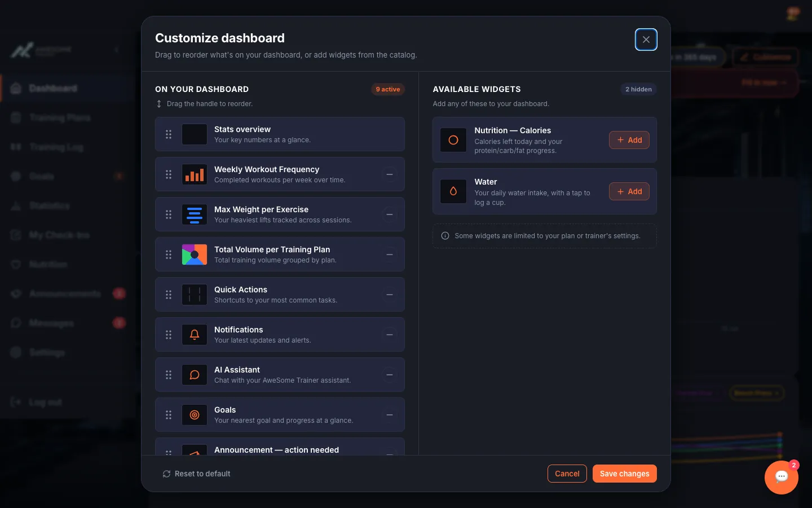Add the Water widget
The width and height of the screenshot is (812, 508).
click(629, 191)
